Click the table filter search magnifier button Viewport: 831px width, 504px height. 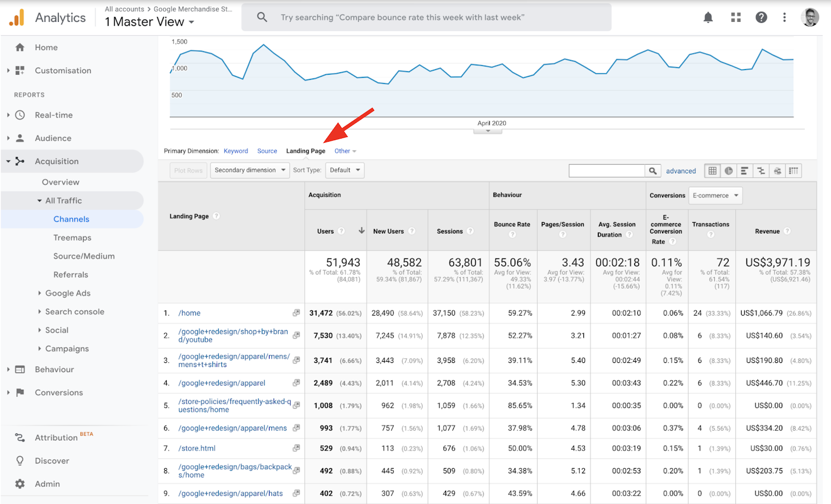pos(652,171)
